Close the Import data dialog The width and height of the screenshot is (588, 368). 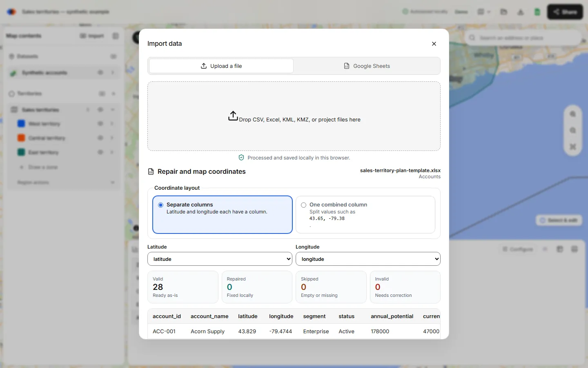434,44
